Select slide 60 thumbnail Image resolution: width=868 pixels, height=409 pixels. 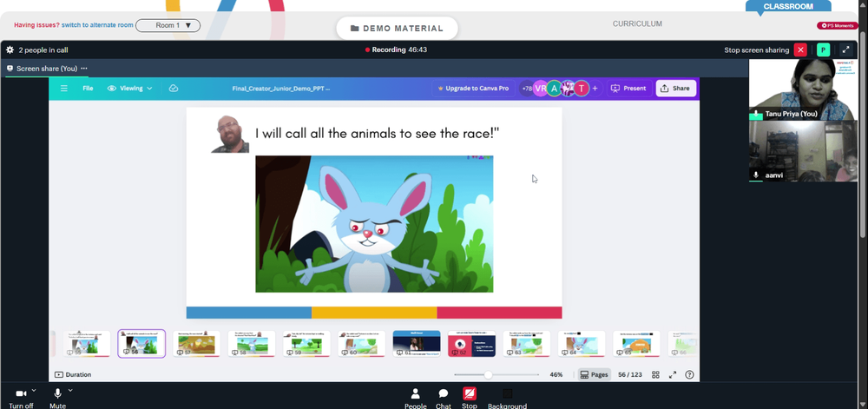pyautogui.click(x=361, y=344)
